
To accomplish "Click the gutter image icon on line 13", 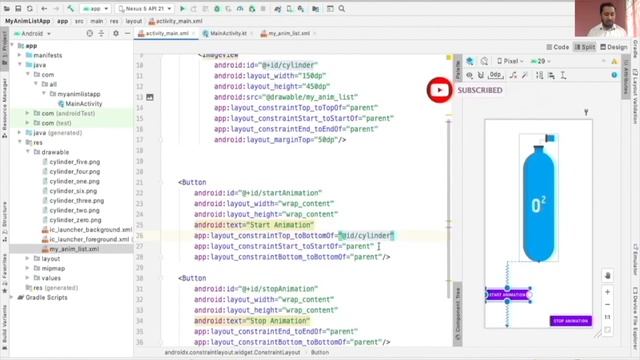I will click(150, 97).
